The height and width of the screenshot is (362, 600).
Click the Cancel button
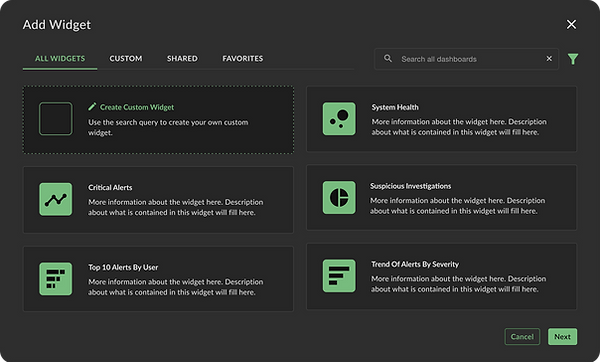click(x=522, y=337)
